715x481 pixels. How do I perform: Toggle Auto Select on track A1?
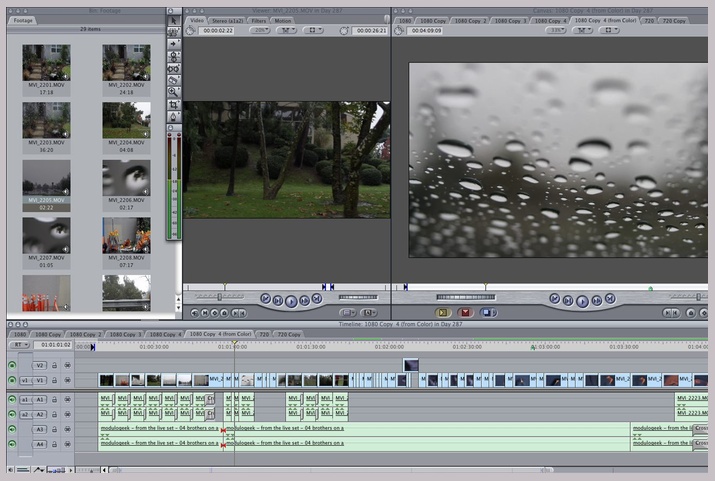[x=68, y=399]
